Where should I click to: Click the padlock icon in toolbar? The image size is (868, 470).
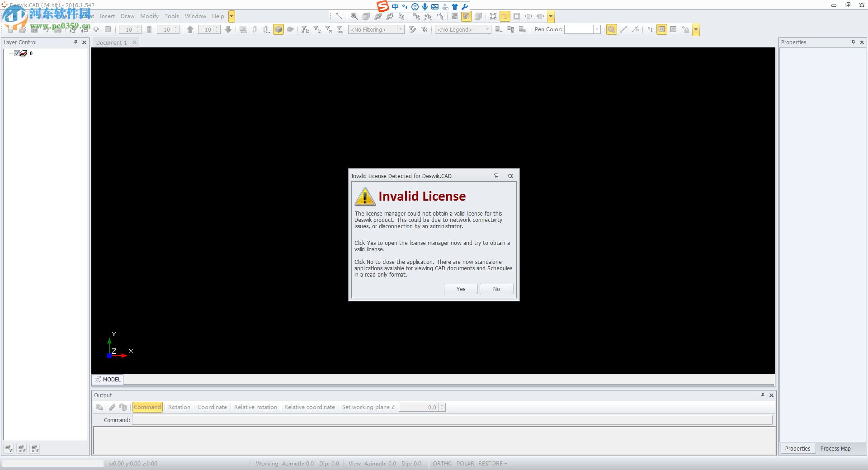coord(685,29)
